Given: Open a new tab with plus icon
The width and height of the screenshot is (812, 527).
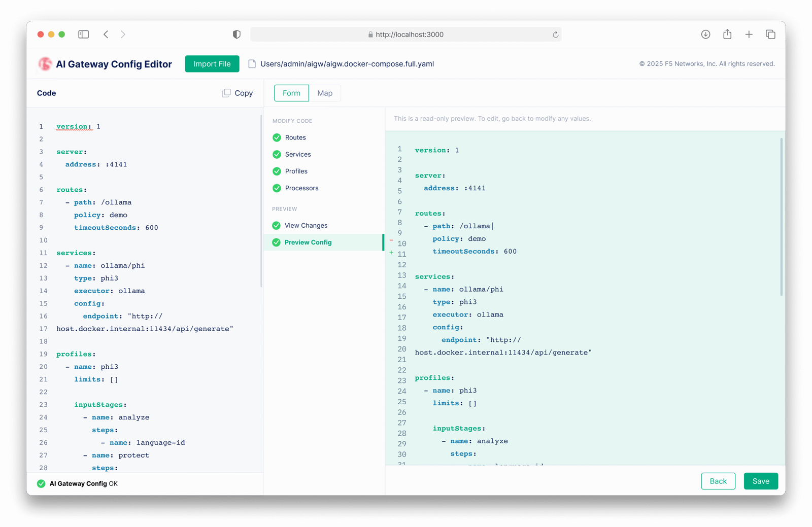Looking at the screenshot, I should click(x=749, y=34).
